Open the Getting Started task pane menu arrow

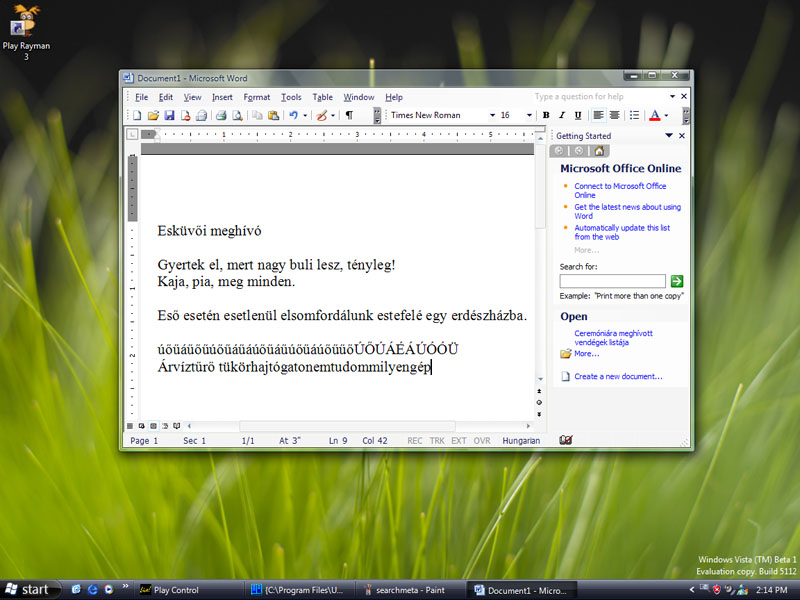669,136
